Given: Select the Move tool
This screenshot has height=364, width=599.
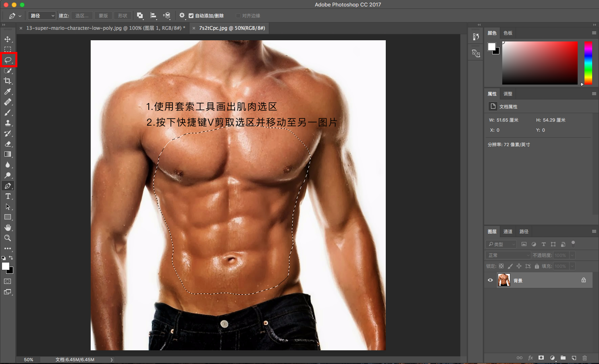Looking at the screenshot, I should (8, 39).
